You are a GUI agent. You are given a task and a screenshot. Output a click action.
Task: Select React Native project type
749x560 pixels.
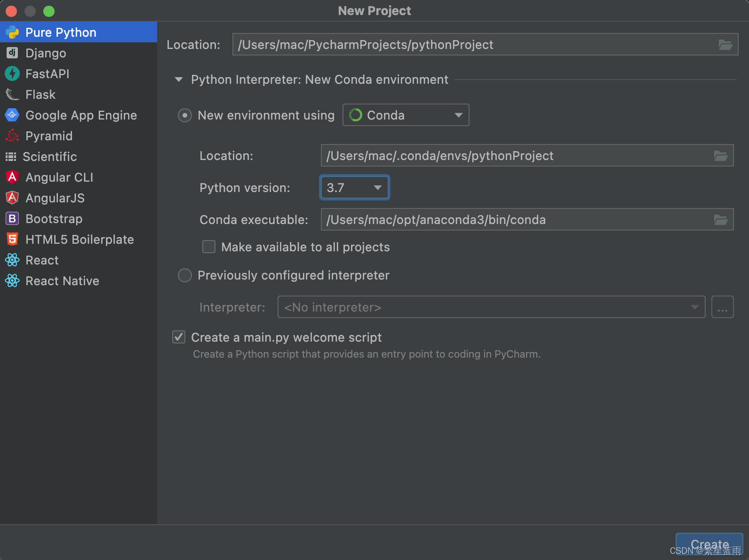coord(79,280)
